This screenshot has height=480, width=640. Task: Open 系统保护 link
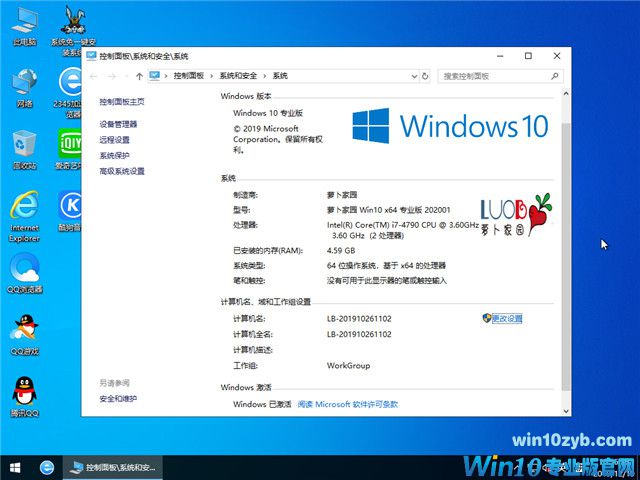[114, 156]
